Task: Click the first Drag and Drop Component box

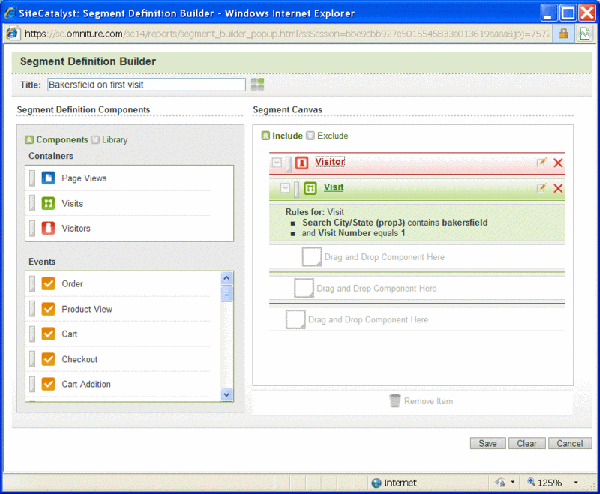Action: pos(311,257)
